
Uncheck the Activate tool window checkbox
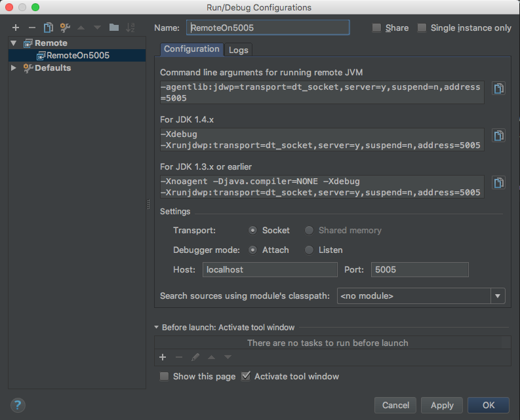pos(246,376)
